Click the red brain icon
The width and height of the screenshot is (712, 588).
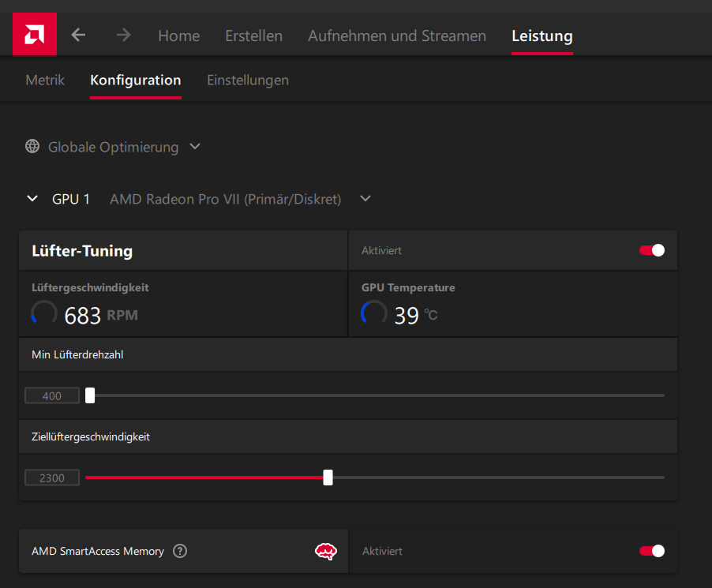(x=325, y=551)
